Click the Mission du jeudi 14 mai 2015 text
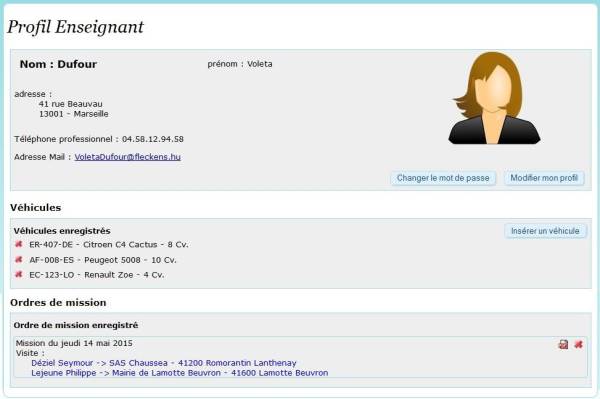This screenshot has height=399, width=600. [x=74, y=343]
